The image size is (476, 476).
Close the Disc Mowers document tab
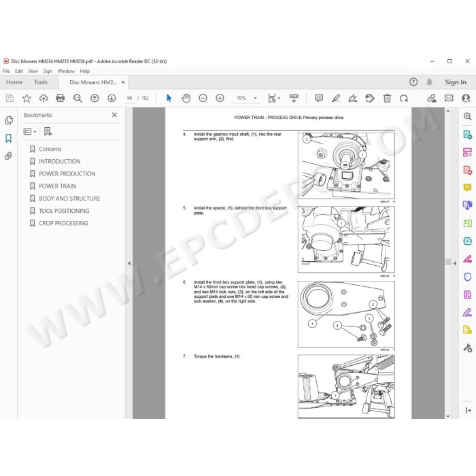pos(123,82)
